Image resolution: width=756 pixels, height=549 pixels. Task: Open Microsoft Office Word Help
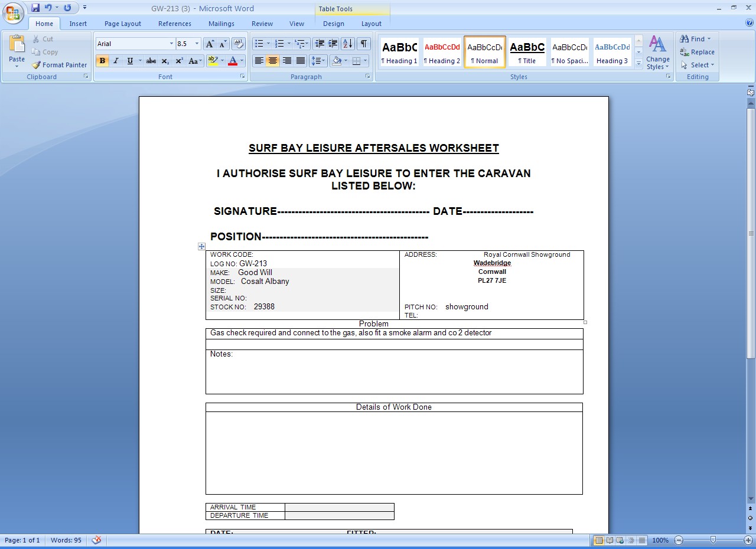pyautogui.click(x=750, y=23)
